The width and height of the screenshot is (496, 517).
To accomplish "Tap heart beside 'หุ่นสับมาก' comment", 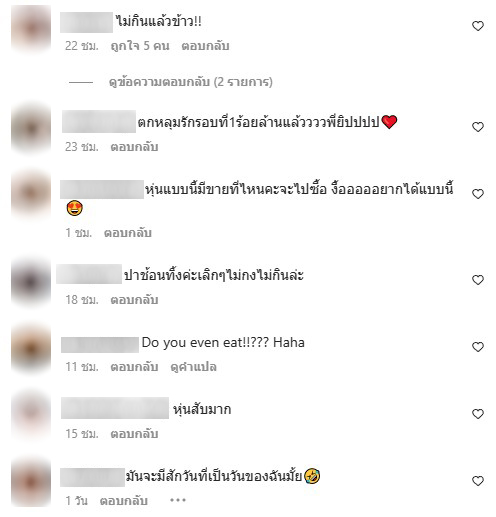I will pos(478,414).
